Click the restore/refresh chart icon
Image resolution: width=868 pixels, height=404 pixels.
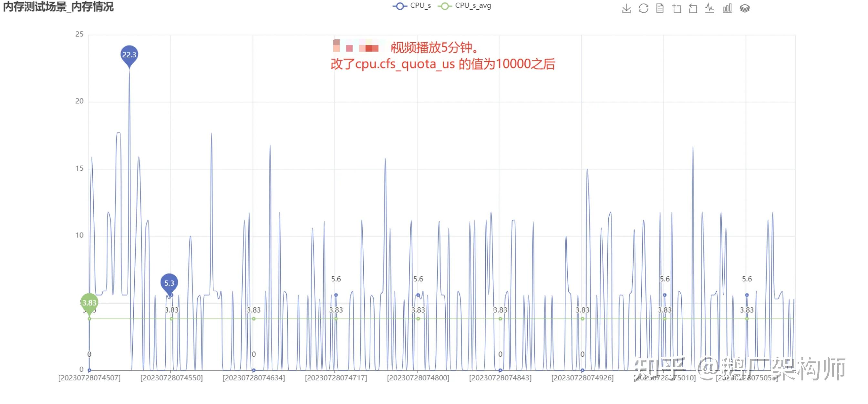pyautogui.click(x=643, y=8)
